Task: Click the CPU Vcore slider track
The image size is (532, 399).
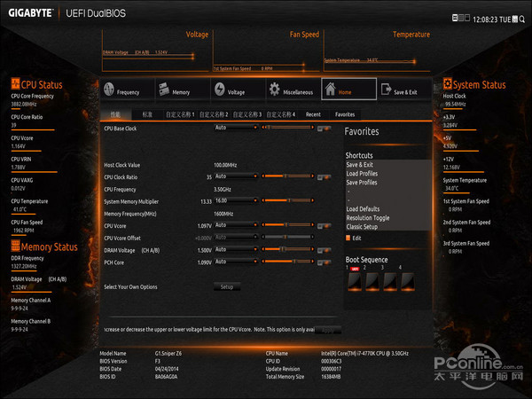Action: coord(287,225)
